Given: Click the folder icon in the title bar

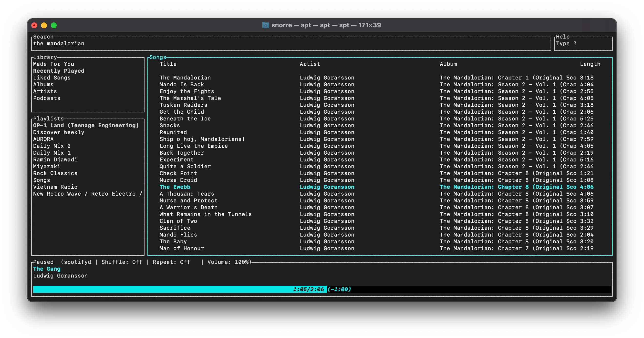Looking at the screenshot, I should [x=266, y=25].
